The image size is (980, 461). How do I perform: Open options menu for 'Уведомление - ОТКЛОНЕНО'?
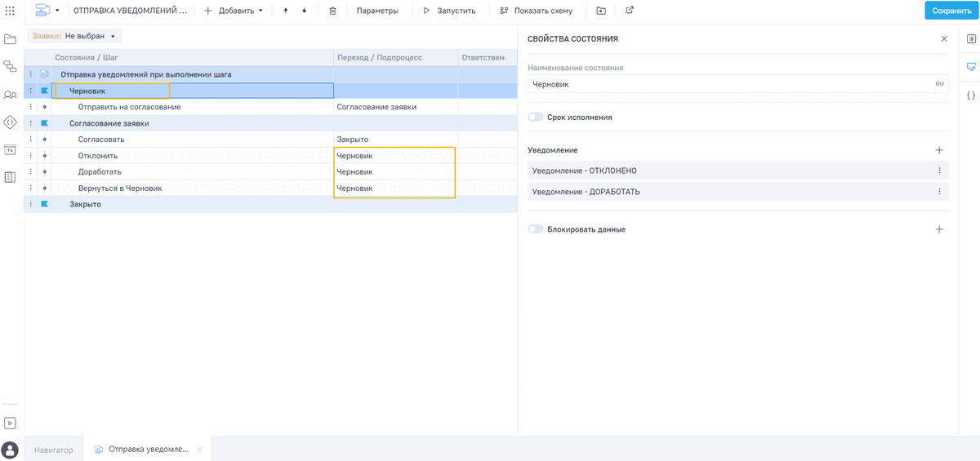(939, 171)
